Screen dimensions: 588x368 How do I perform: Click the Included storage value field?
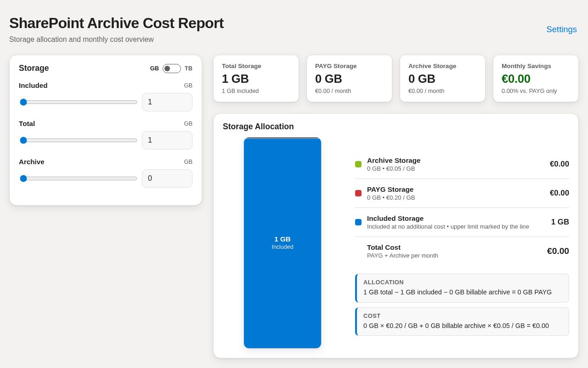167,102
